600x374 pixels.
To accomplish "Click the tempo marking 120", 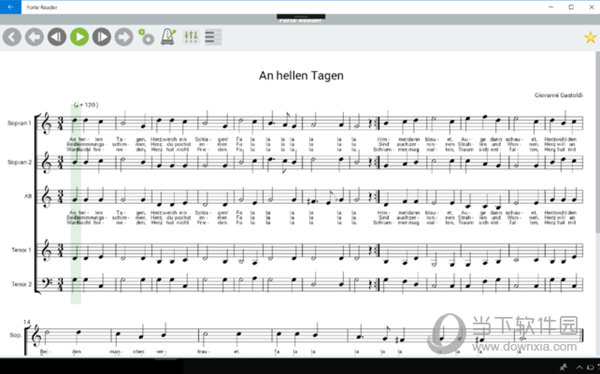I will [86, 105].
